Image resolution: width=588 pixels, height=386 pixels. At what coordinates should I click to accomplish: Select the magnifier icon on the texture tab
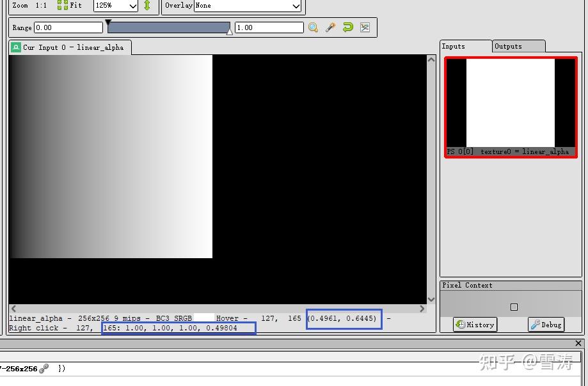pos(15,47)
